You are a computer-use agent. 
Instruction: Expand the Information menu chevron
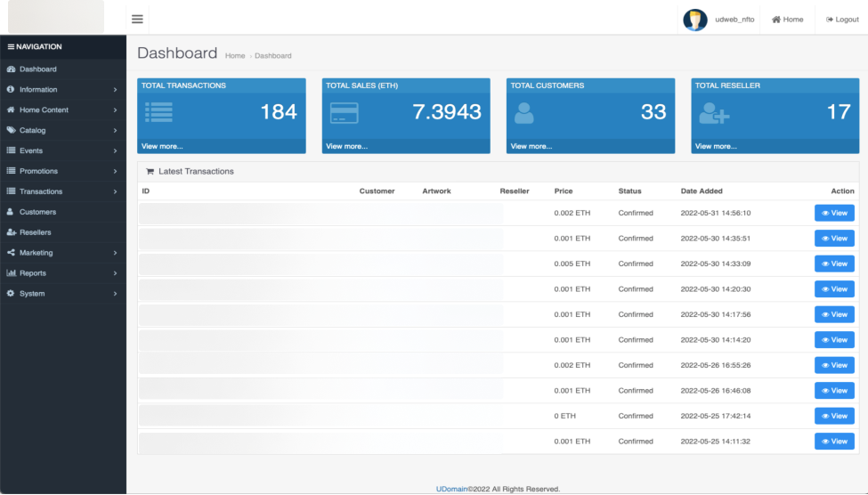pos(115,90)
